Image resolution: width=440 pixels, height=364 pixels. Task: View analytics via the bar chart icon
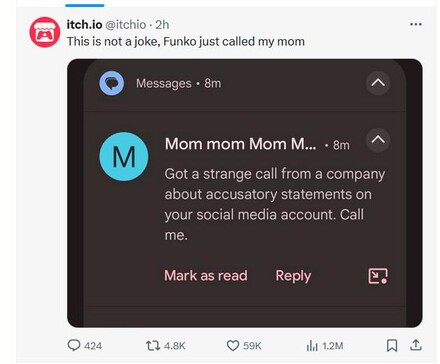[x=312, y=346]
